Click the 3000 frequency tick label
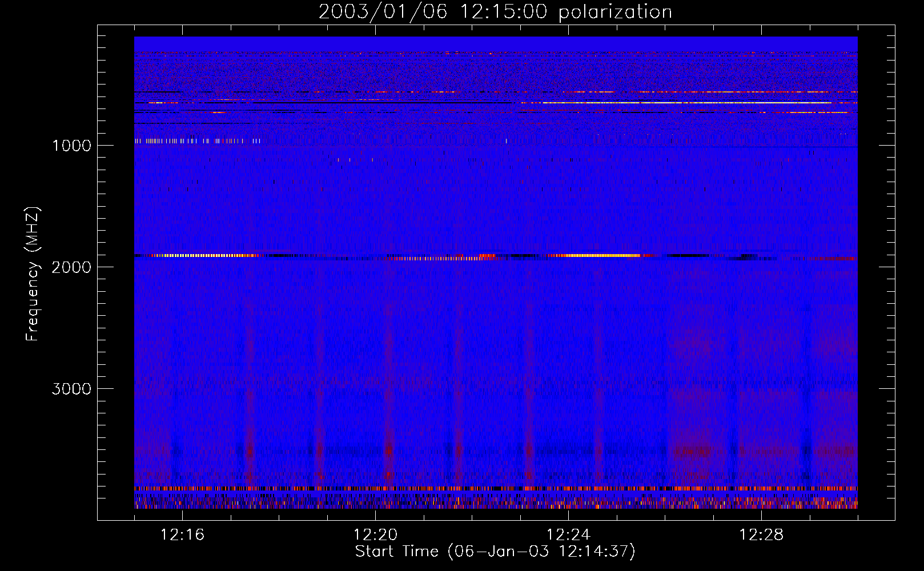Image resolution: width=924 pixels, height=571 pixels. pos(71,389)
